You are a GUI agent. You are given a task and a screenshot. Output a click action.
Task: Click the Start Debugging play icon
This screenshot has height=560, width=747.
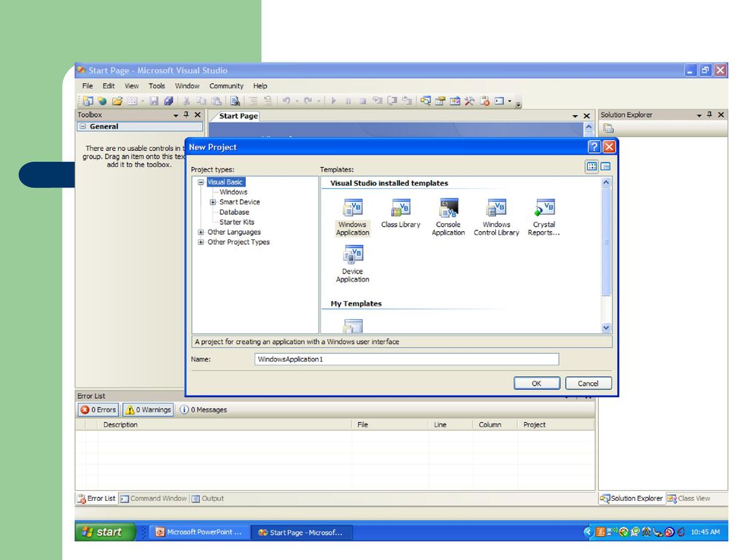(x=333, y=101)
